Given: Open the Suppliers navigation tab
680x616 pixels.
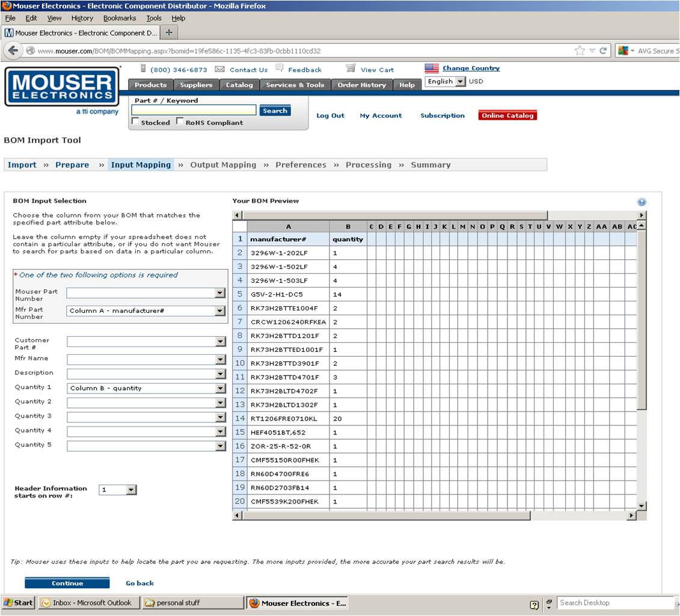Looking at the screenshot, I should (196, 85).
